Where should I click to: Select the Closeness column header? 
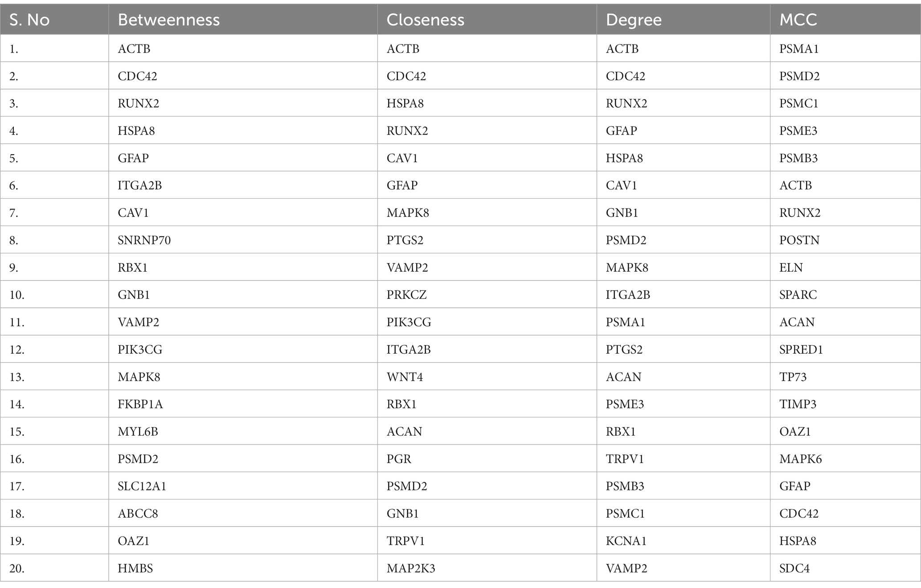pyautogui.click(x=425, y=20)
